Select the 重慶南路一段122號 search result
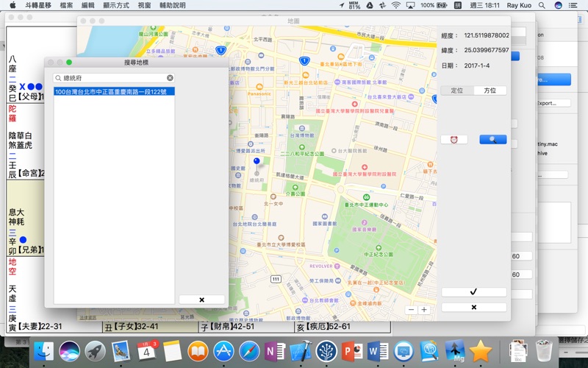Viewport: 588px width, 368px height. [114, 91]
